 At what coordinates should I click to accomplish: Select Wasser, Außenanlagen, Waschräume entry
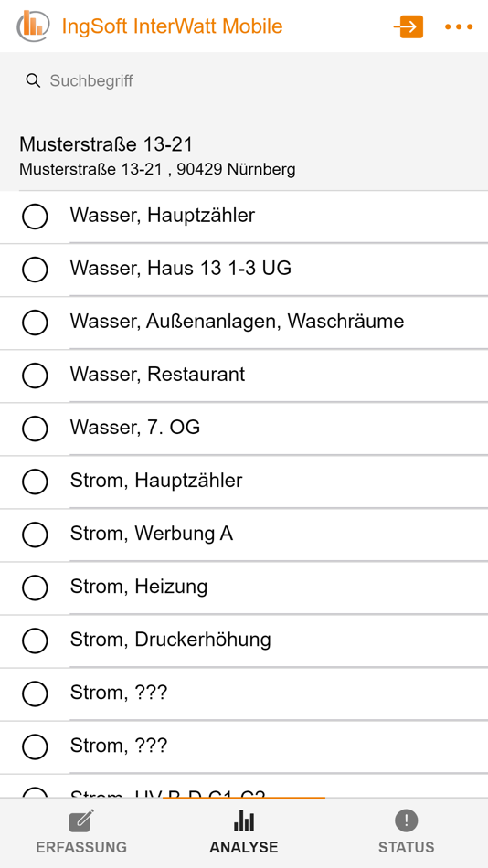pyautogui.click(x=244, y=323)
